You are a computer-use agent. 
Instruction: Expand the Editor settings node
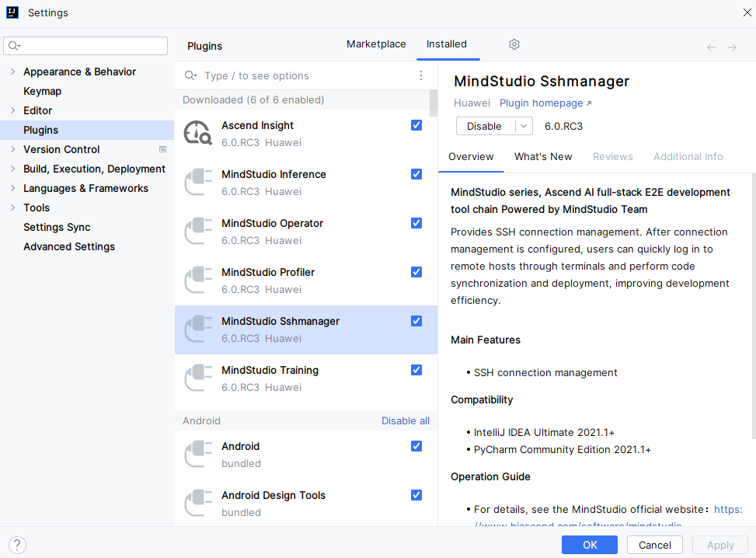coord(13,110)
